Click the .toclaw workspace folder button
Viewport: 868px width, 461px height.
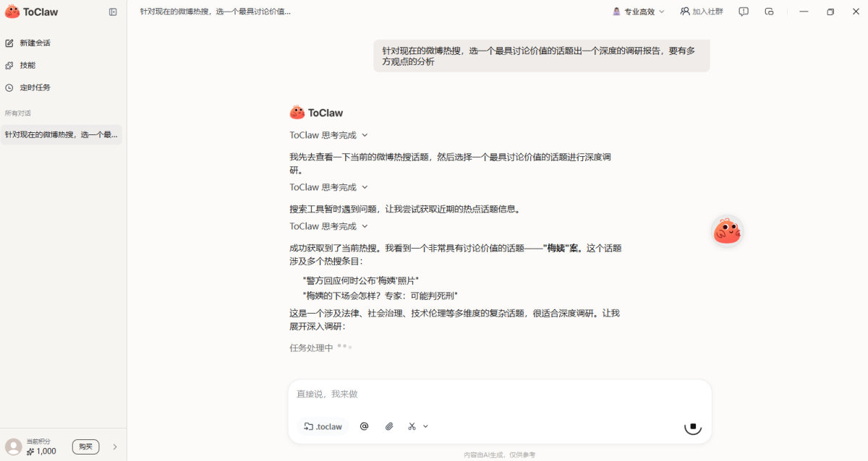(323, 426)
